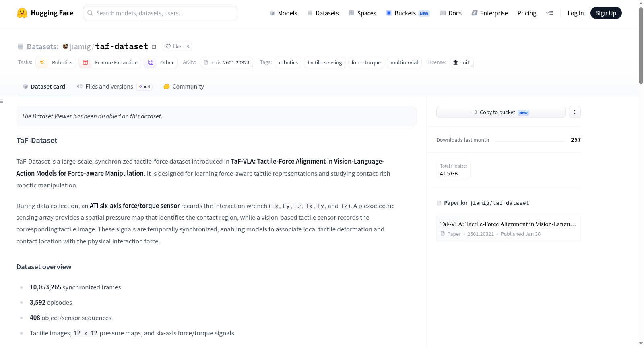Click the paper document icon in sidebar
The image size is (644, 347).
pos(439,203)
